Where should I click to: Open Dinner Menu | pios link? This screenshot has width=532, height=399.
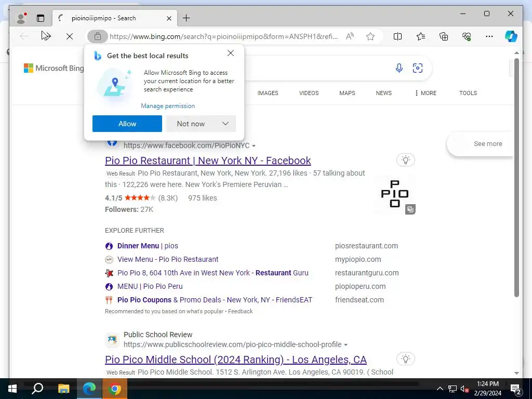coord(148,246)
